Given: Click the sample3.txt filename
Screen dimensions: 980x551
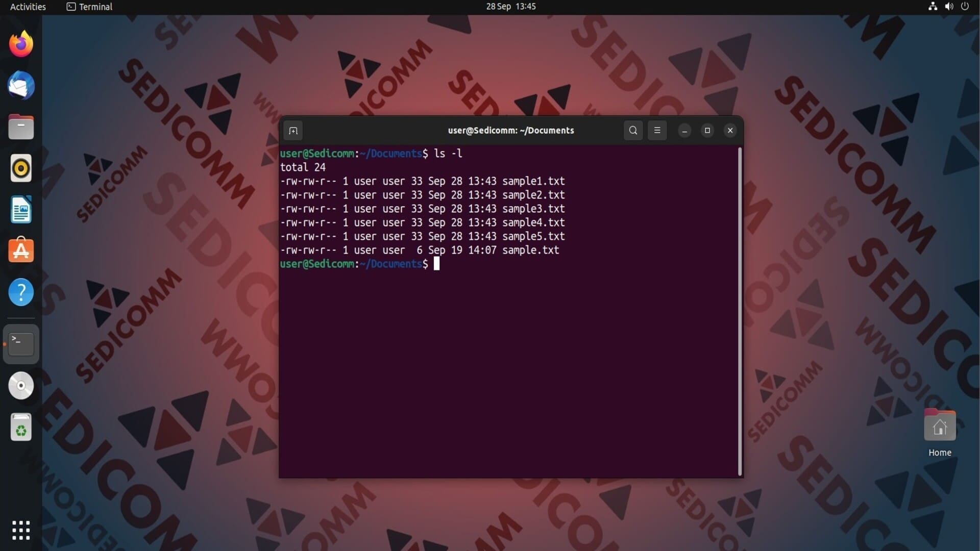Looking at the screenshot, I should (533, 209).
